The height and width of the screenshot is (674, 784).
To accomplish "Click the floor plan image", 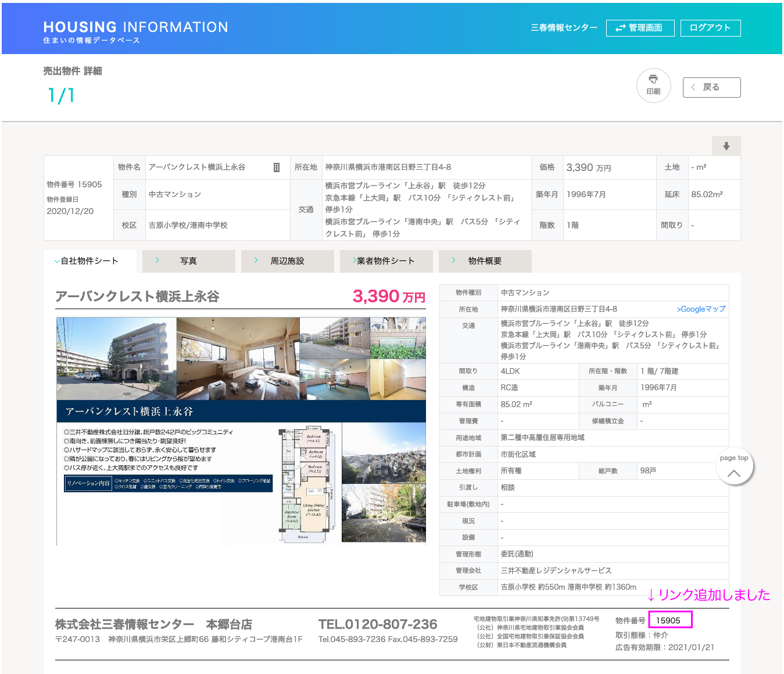I will (308, 484).
